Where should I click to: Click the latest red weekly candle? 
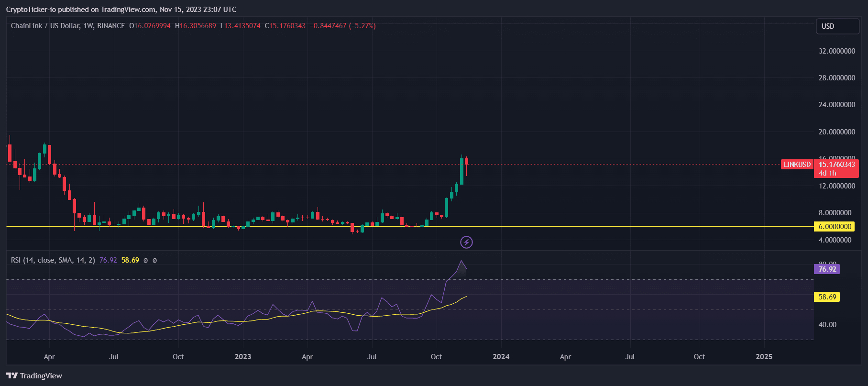tap(466, 162)
